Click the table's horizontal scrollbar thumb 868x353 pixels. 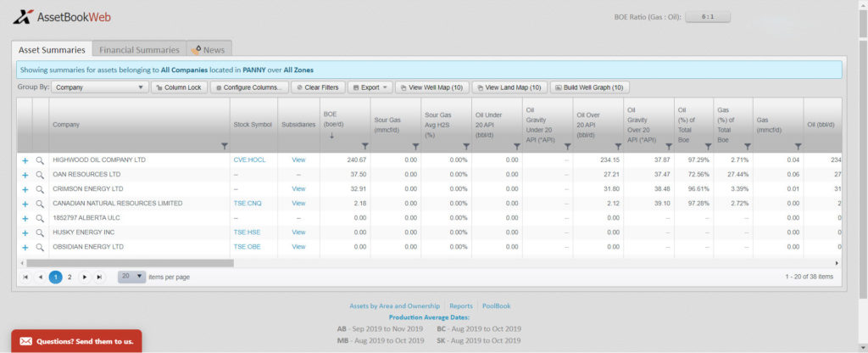pyautogui.click(x=130, y=263)
